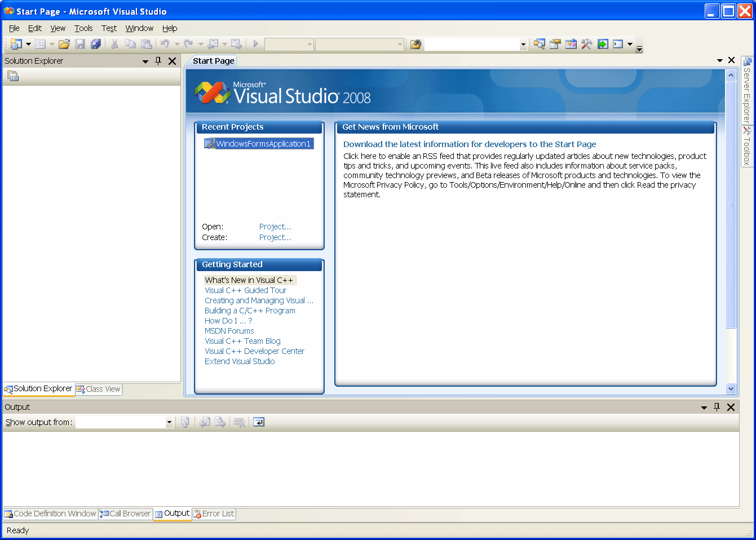
Task: Click the Find in Files magnifier icon
Action: (x=539, y=44)
